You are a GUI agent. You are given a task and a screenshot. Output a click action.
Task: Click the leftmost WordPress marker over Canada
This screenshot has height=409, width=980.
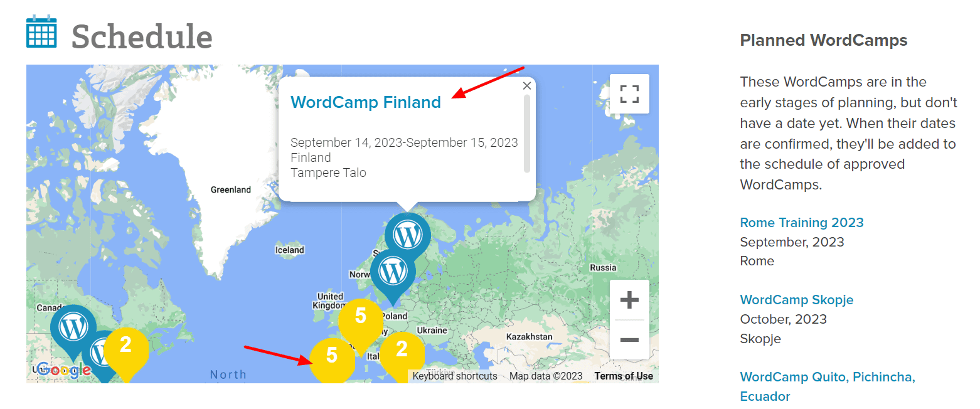pyautogui.click(x=73, y=327)
